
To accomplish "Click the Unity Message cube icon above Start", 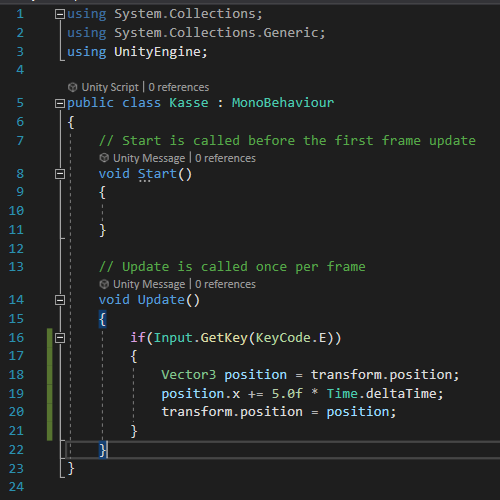I will (104, 158).
